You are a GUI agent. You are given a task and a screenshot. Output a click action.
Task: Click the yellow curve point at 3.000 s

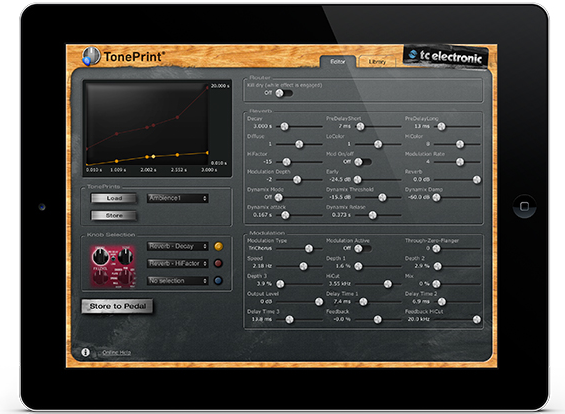tap(207, 153)
